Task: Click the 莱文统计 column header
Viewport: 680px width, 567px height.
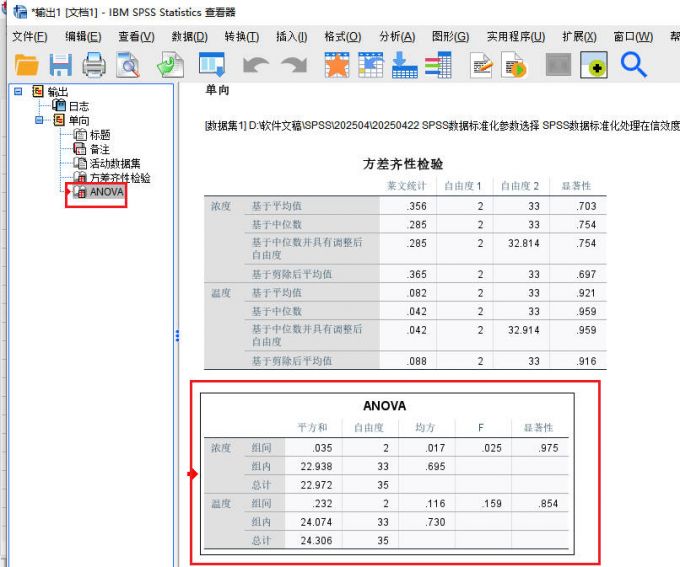Action: [x=407, y=186]
